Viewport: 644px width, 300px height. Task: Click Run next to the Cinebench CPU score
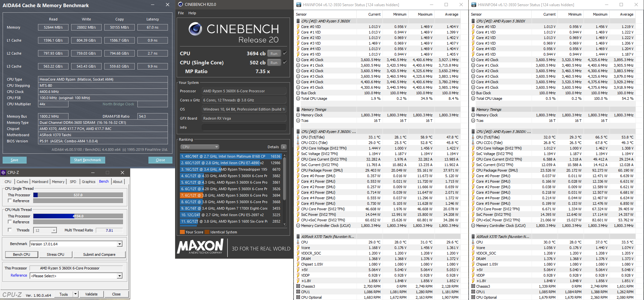[274, 54]
